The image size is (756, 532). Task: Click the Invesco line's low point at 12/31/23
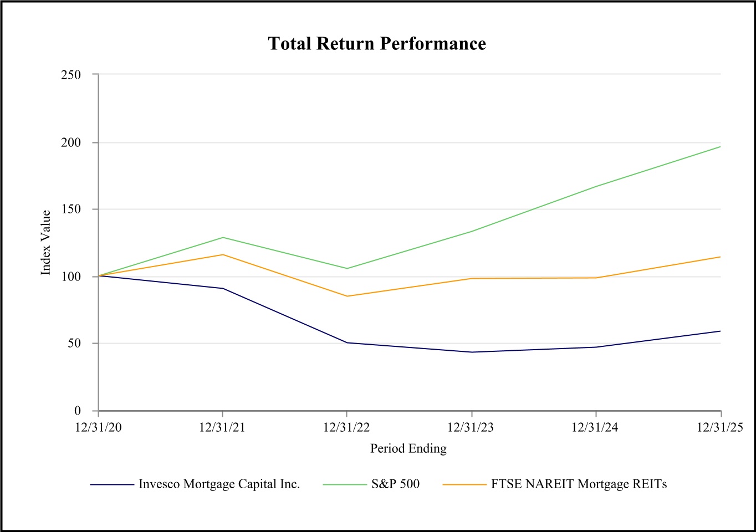[x=472, y=352]
